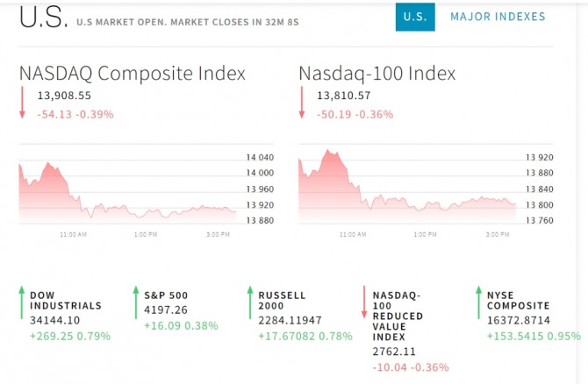588x384 pixels.
Task: Click the red down arrow beside Nasdaq-100 Index
Action: (302, 102)
